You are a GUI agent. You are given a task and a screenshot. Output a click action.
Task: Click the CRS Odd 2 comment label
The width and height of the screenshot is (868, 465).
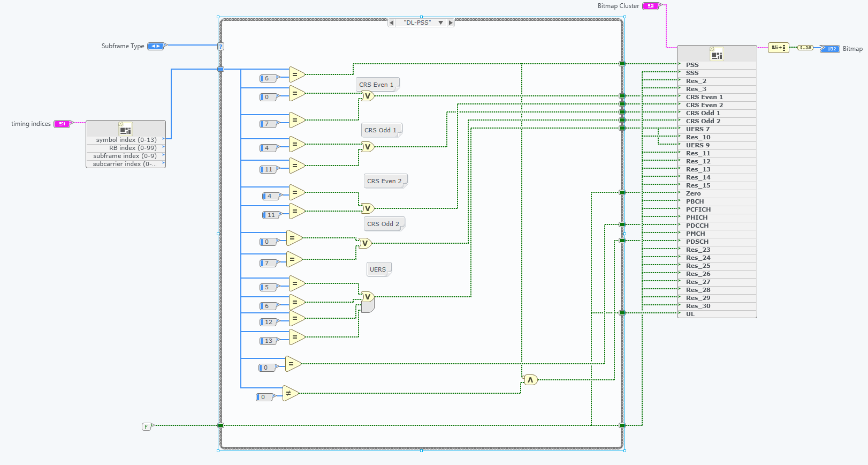tap(383, 224)
